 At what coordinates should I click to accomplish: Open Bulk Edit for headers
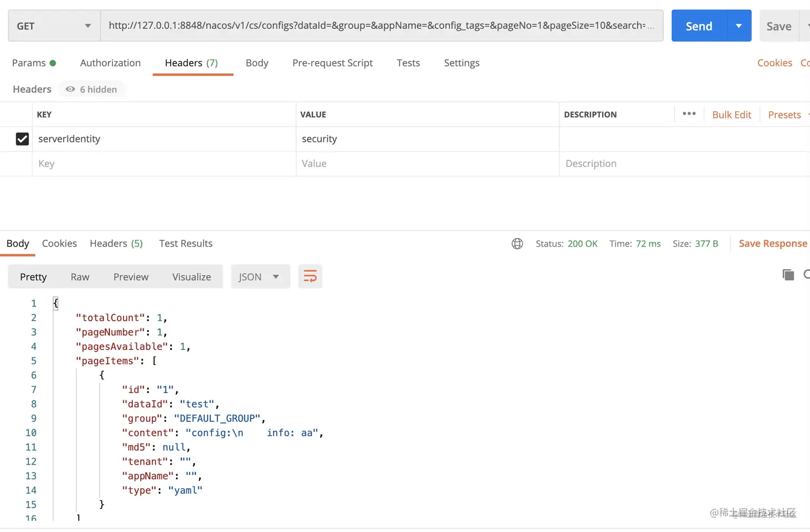tap(731, 115)
